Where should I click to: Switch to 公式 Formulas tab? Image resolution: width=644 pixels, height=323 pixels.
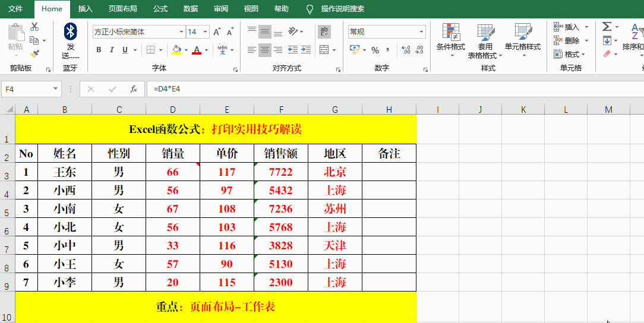(160, 9)
